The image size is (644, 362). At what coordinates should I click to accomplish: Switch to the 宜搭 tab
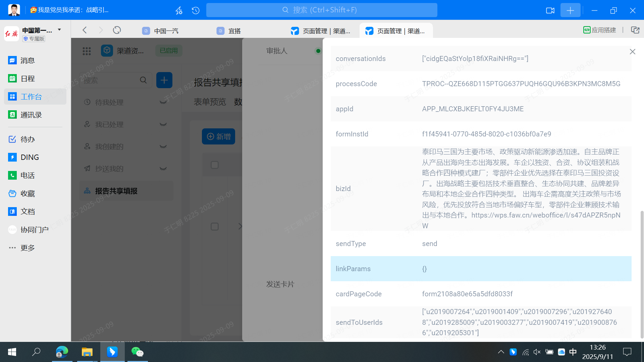234,31
